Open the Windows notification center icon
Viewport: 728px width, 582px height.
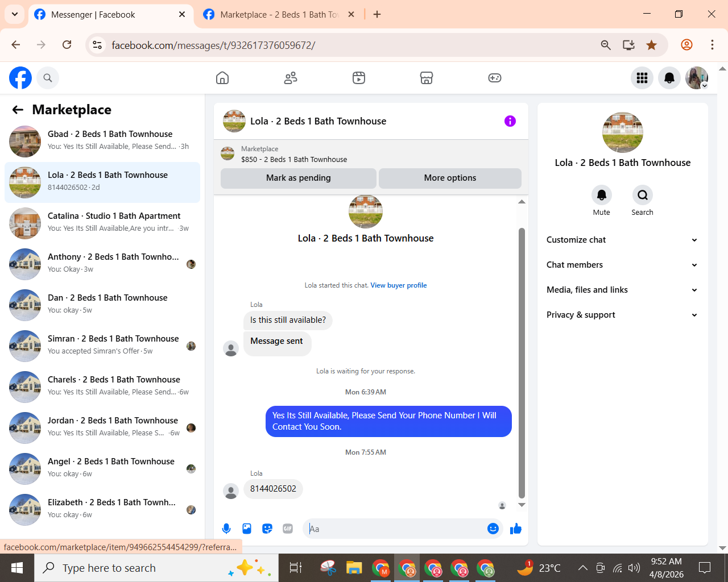coord(705,568)
